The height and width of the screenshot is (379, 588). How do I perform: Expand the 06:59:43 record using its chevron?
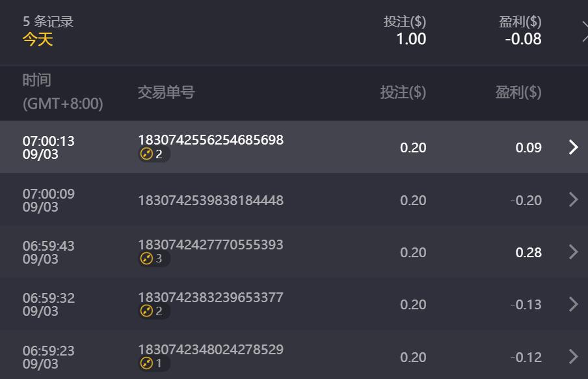[x=573, y=252]
